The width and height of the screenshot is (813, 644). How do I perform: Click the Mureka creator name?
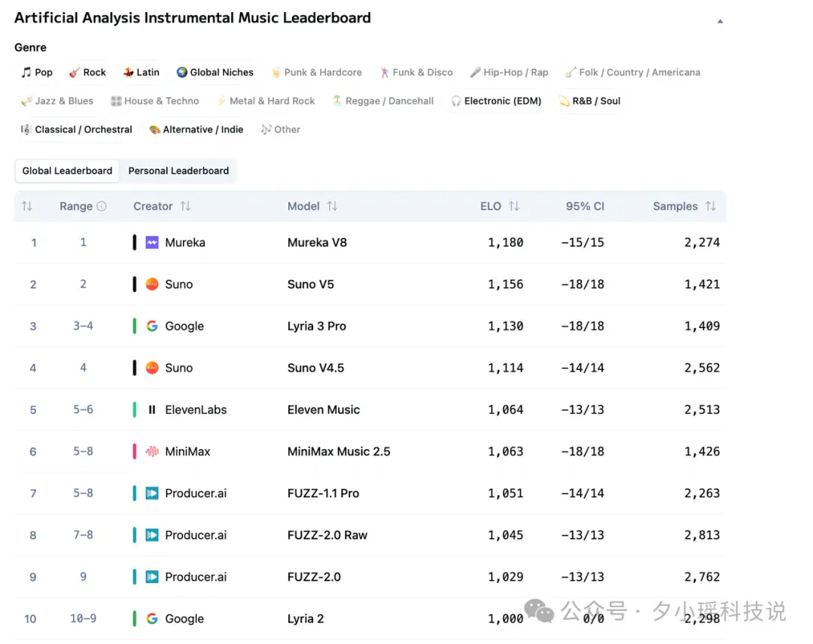(185, 242)
